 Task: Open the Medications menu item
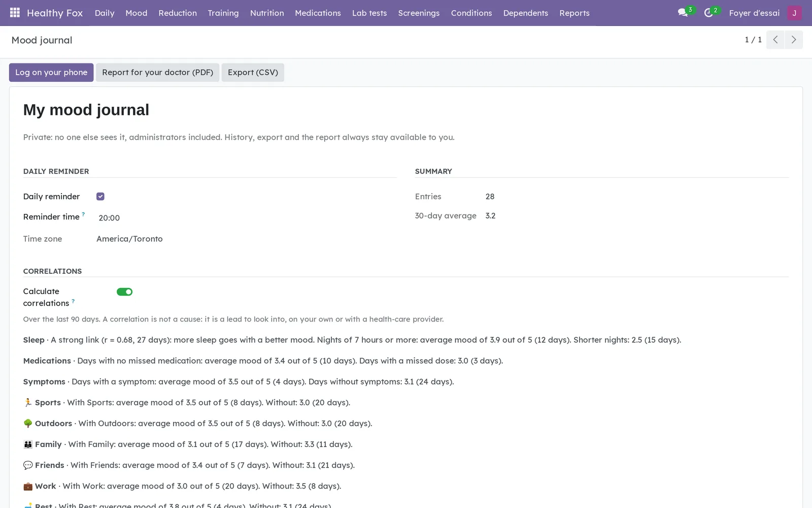(x=318, y=13)
